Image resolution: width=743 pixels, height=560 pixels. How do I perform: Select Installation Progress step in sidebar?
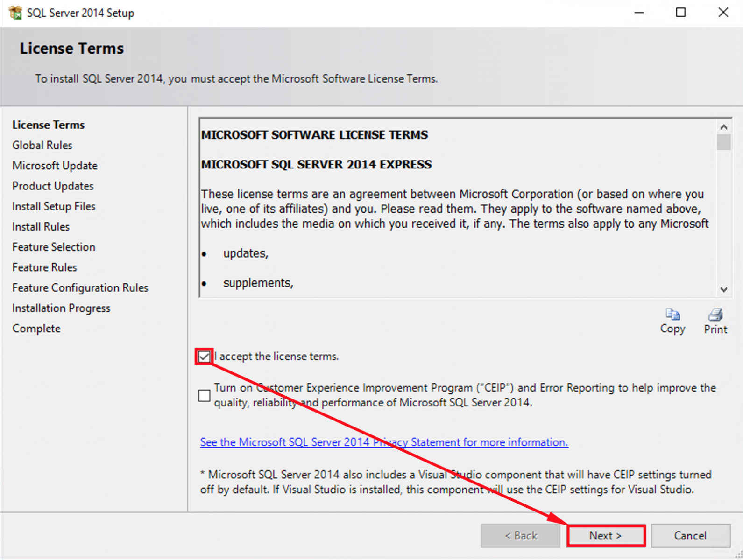tap(61, 308)
